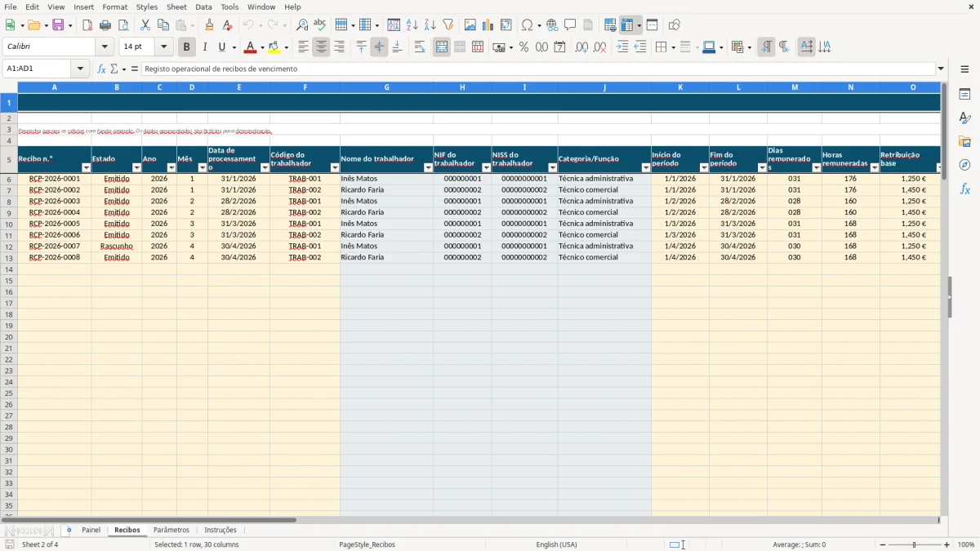Expand the formula bar
This screenshot has width=980, height=551.
941,69
